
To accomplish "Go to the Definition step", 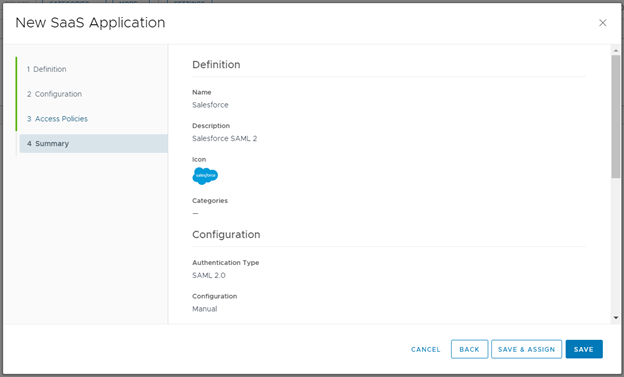I will (47, 69).
